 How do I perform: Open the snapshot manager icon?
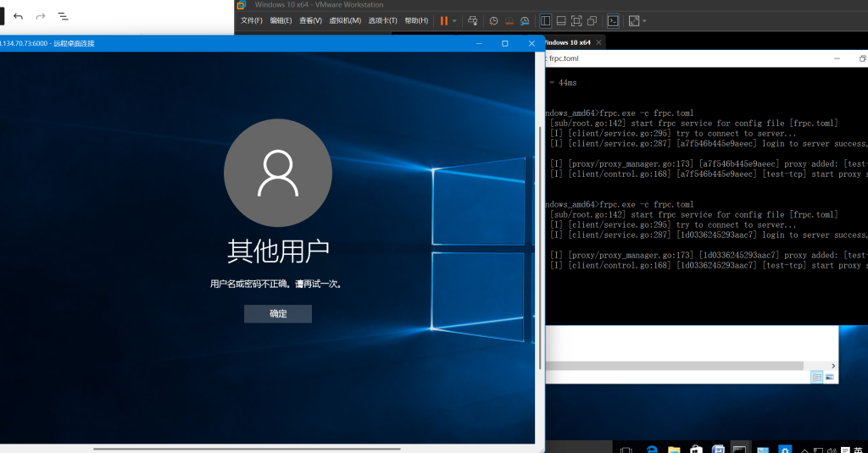(525, 20)
